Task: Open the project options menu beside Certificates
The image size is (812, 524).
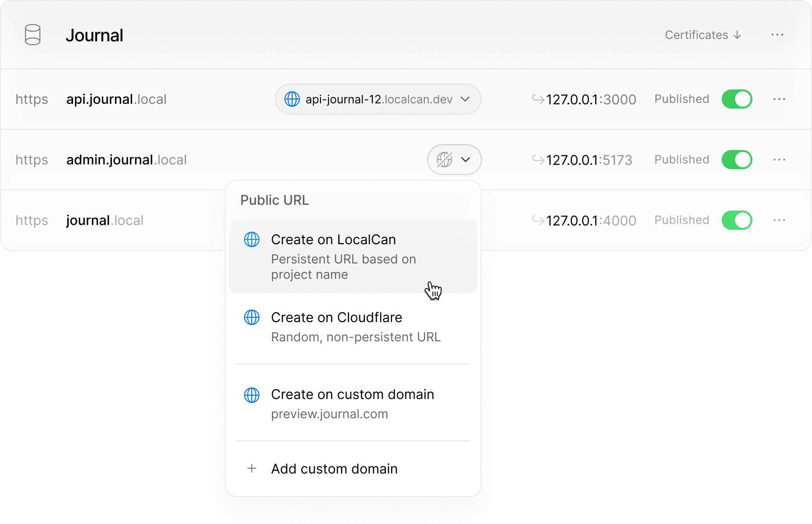Action: 777,35
